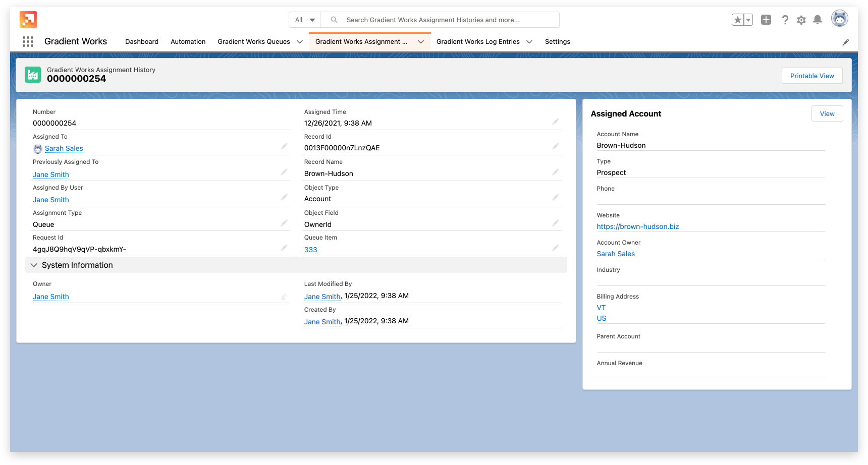Edit the Object Type pencil icon
Screen dimensions: 868x465
tap(556, 197)
